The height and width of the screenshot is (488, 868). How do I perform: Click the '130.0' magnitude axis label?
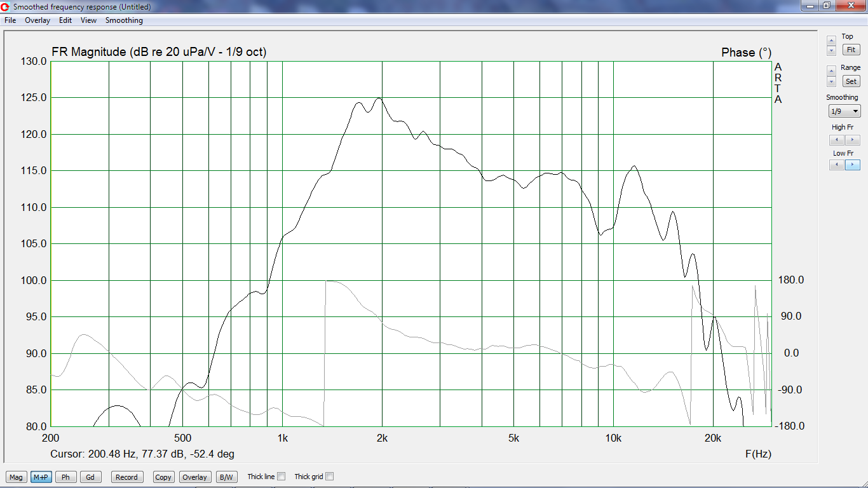pyautogui.click(x=34, y=62)
